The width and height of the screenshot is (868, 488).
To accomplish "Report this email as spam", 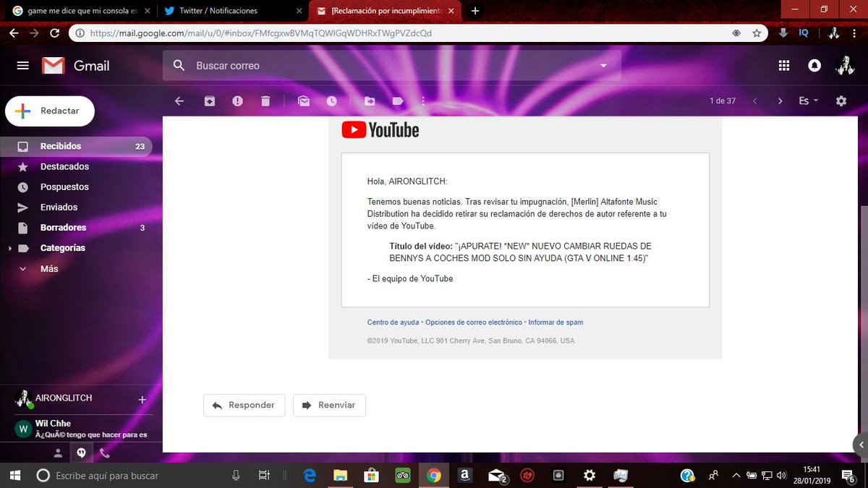I will (x=237, y=101).
